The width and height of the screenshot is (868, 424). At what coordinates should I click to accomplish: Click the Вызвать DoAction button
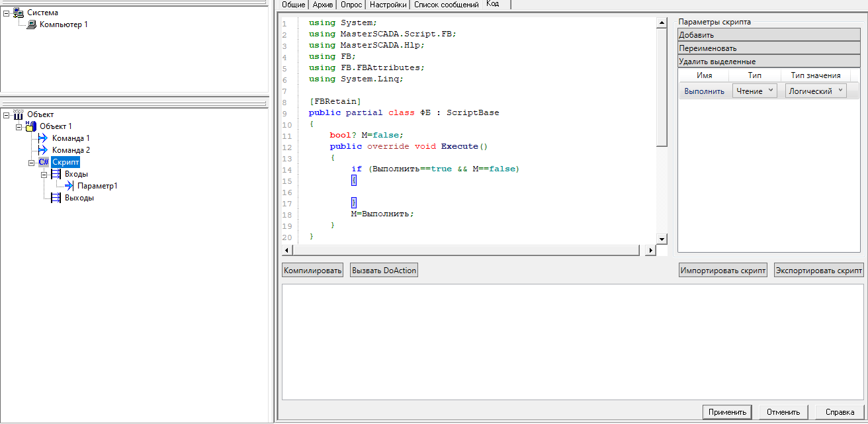pyautogui.click(x=384, y=271)
